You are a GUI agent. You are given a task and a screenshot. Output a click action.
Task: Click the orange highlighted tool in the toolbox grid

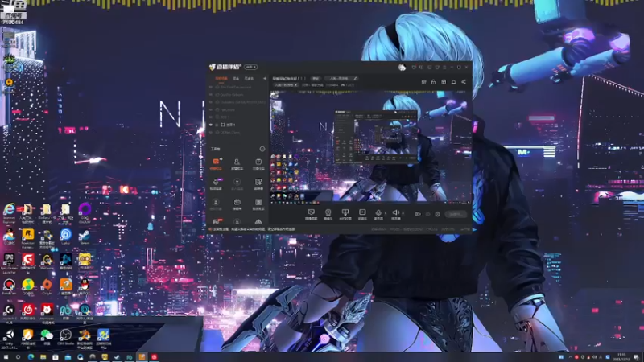pos(216,163)
